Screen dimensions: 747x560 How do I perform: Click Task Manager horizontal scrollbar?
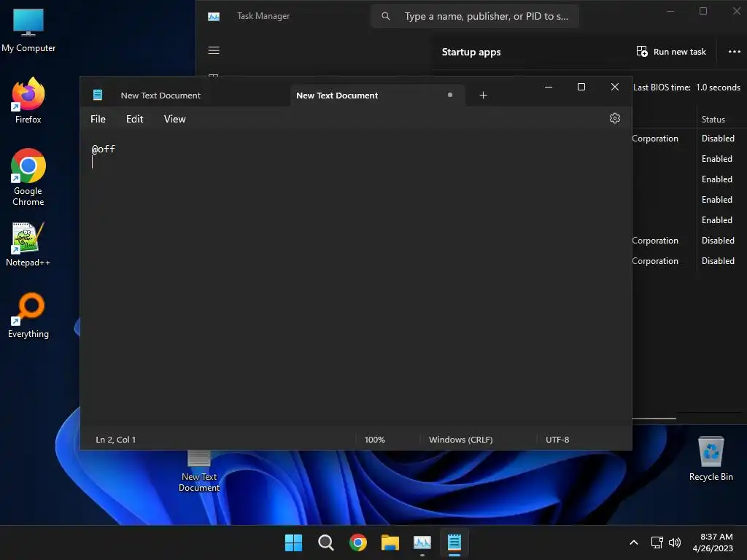coord(654,419)
